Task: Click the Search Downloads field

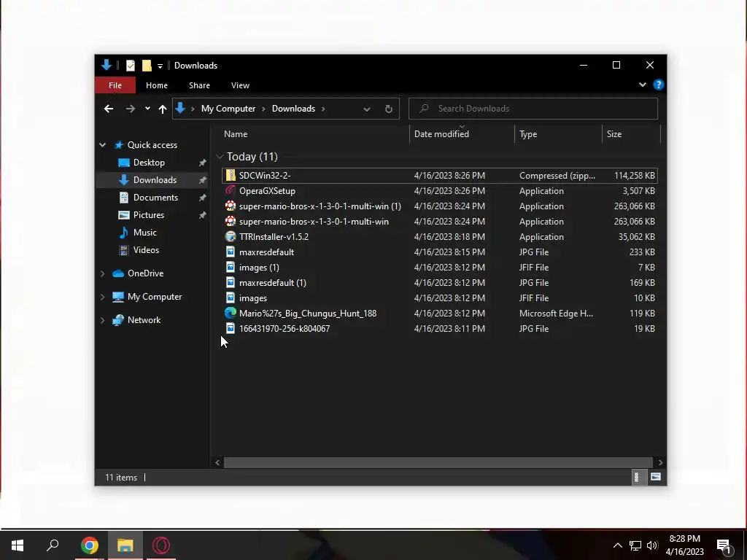Action: [533, 109]
